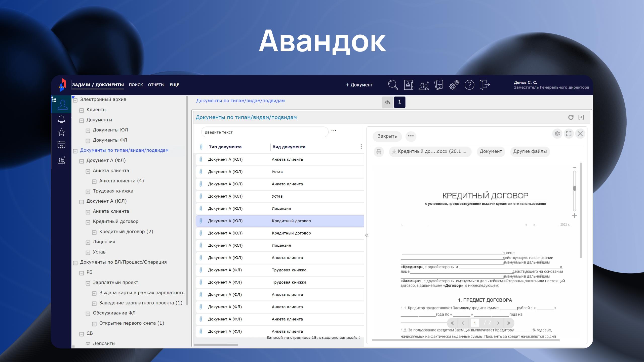Screen dimensions: 644x362
Task: Open favorites star in left sidebar
Action: (x=61, y=132)
